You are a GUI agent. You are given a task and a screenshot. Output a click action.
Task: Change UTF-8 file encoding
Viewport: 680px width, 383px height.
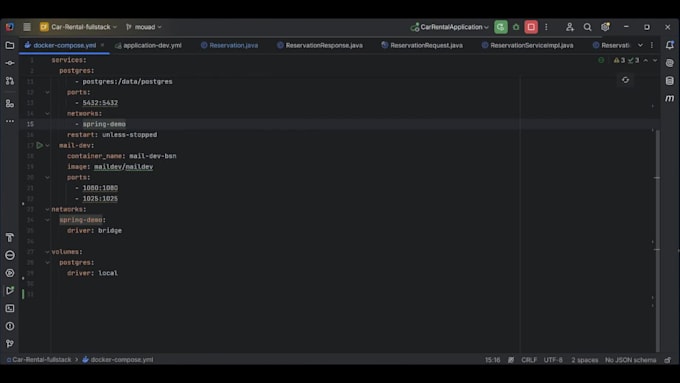click(x=553, y=360)
